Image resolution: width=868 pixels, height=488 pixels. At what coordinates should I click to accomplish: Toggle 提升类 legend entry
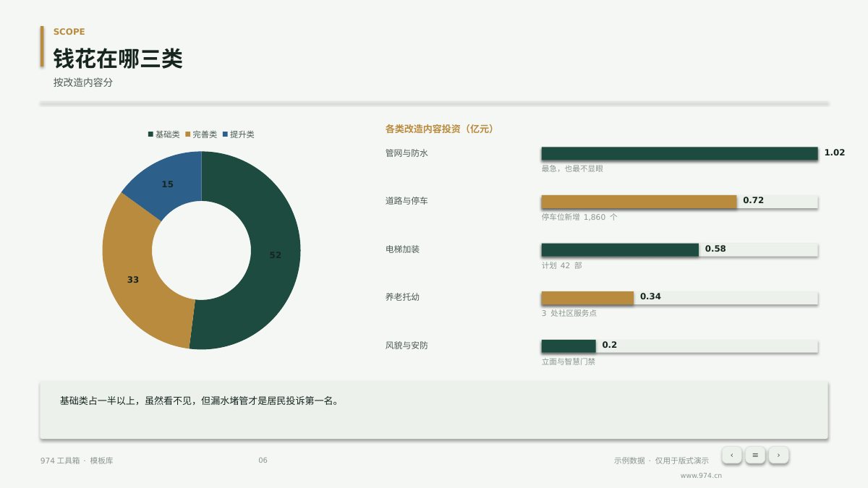coord(239,134)
